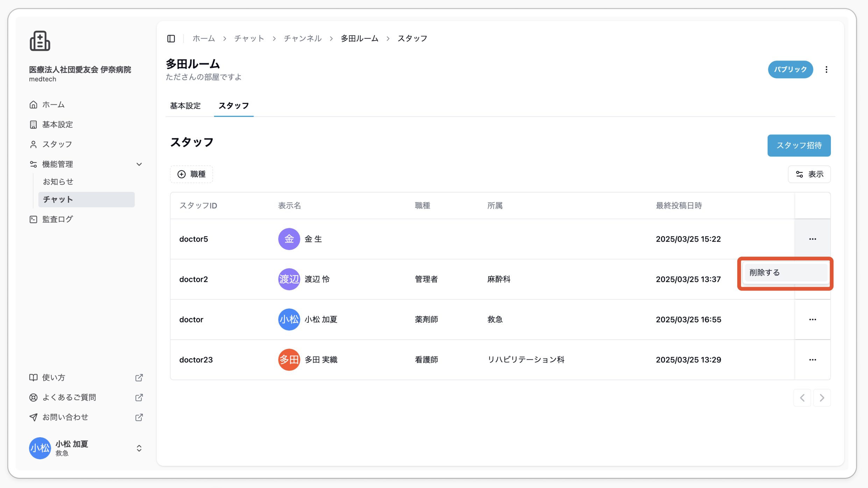This screenshot has height=488, width=868.
Task: Open 使い方 external link
Action: pos(86,377)
